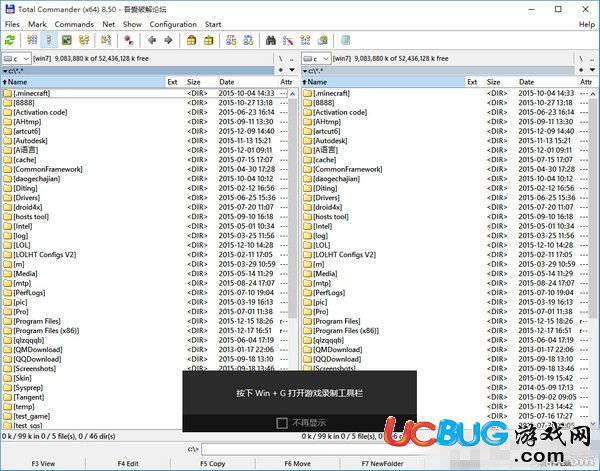Open left panel favorites asterisk button
Screen dimensions: 600x471
pyautogui.click(x=281, y=70)
